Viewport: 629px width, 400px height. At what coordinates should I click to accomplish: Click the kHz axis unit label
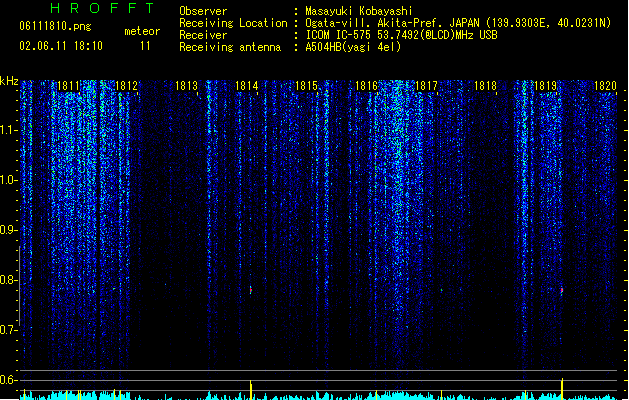coord(9,81)
